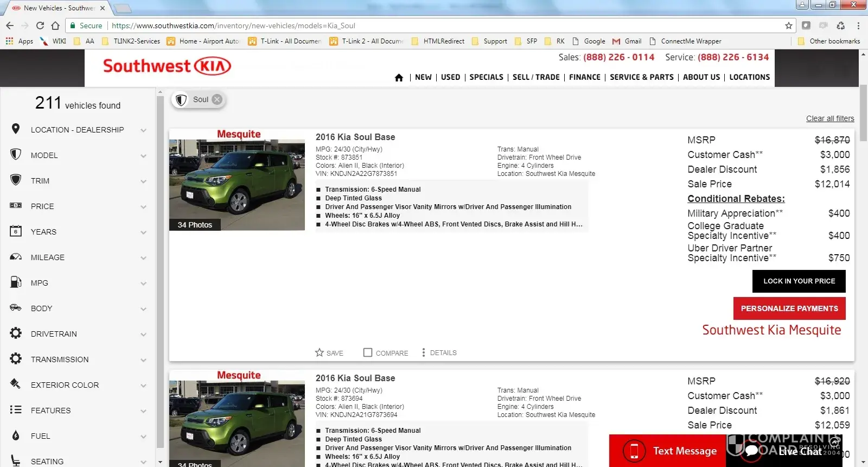The image size is (868, 467).
Task: Open the Chrome menu icon
Action: pos(858,26)
